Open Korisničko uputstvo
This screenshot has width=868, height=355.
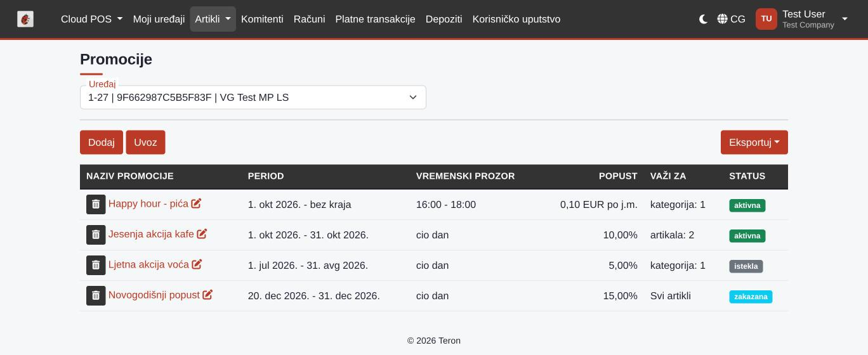[516, 19]
